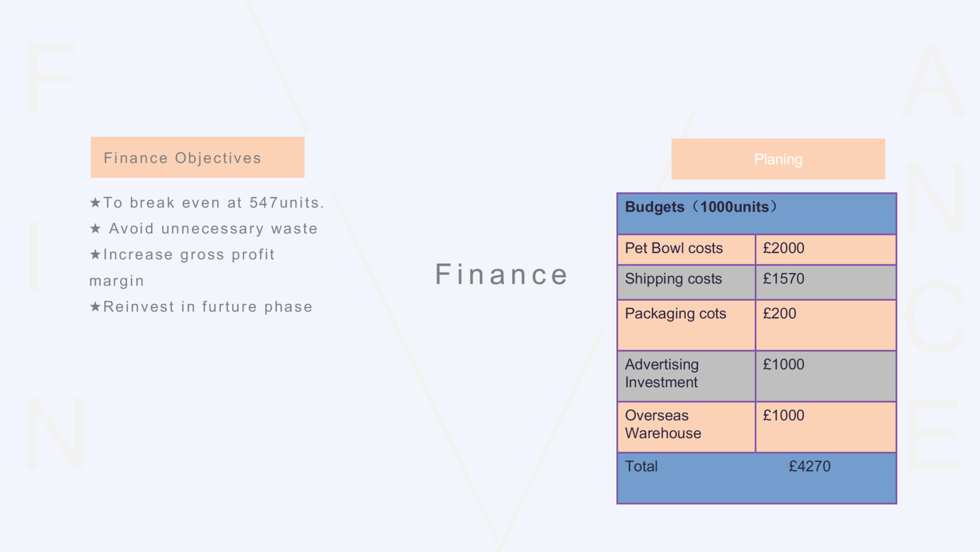
Task: Click the Finance Objectives heading box
Action: click(x=198, y=158)
